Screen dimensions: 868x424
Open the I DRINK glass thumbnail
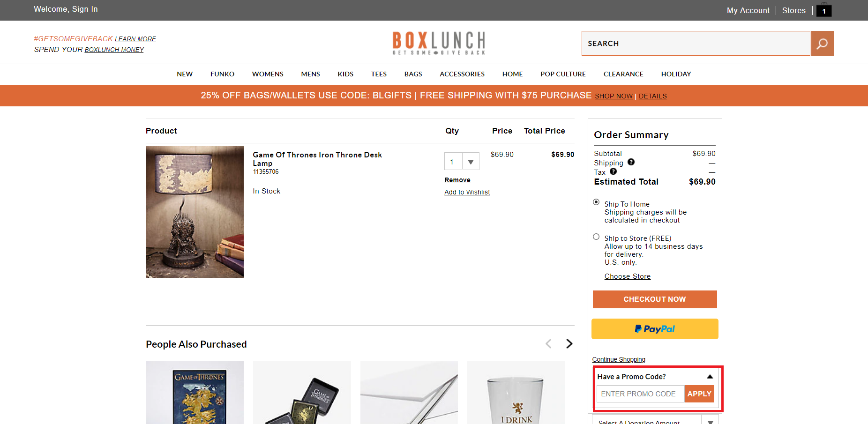[x=516, y=393]
